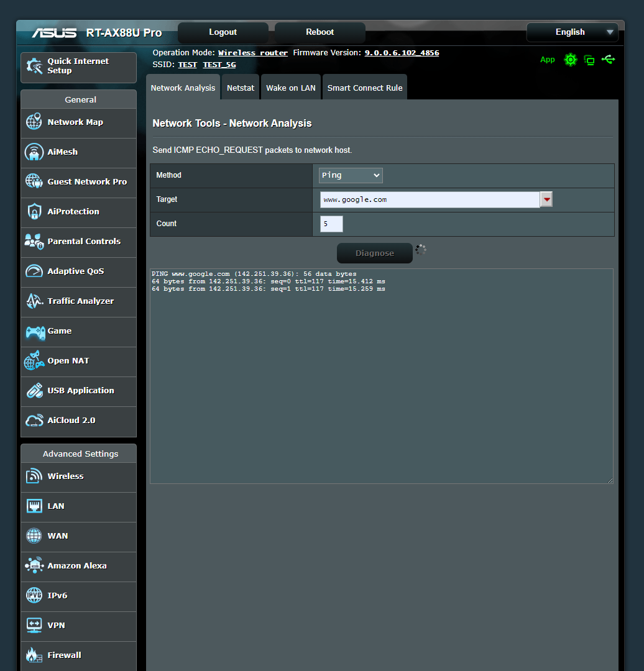Click the green gear status icon
Screen dimensions: 644x671
(x=571, y=60)
